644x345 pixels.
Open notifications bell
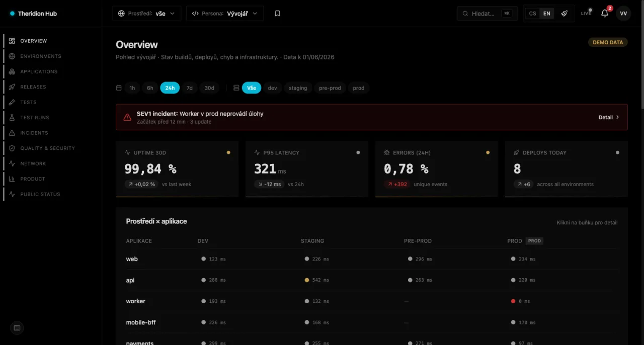[x=605, y=14]
